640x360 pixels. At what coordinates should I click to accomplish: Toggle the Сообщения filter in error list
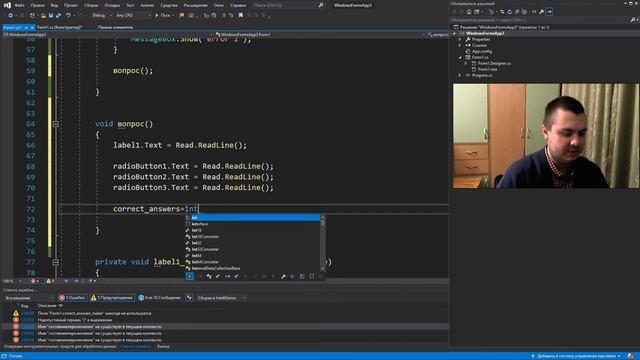click(x=159, y=298)
